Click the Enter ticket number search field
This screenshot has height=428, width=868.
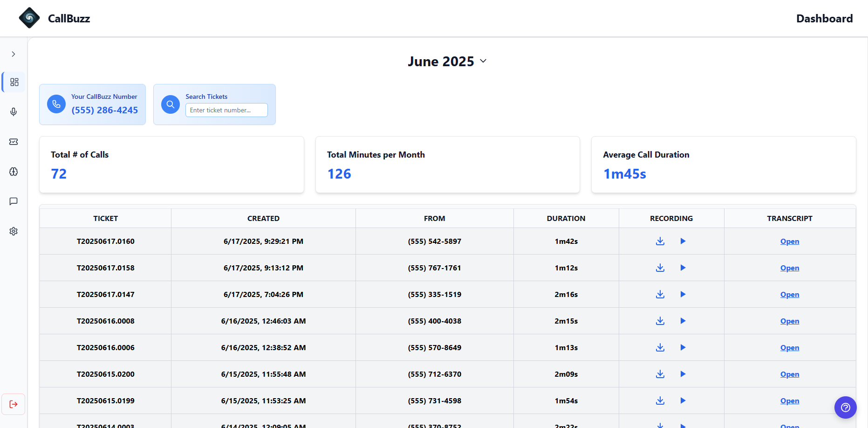[226, 110]
